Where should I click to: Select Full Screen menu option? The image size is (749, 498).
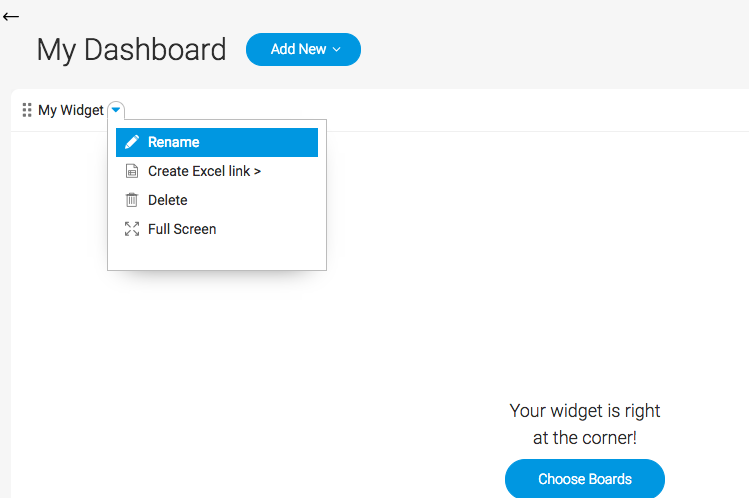point(217,229)
